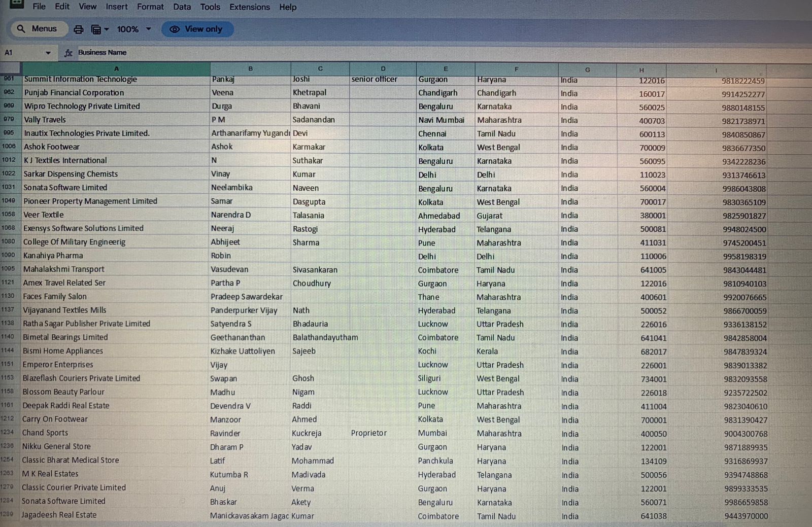812x527 pixels.
Task: Click cell Emperor Enterprises
Action: tap(57, 364)
